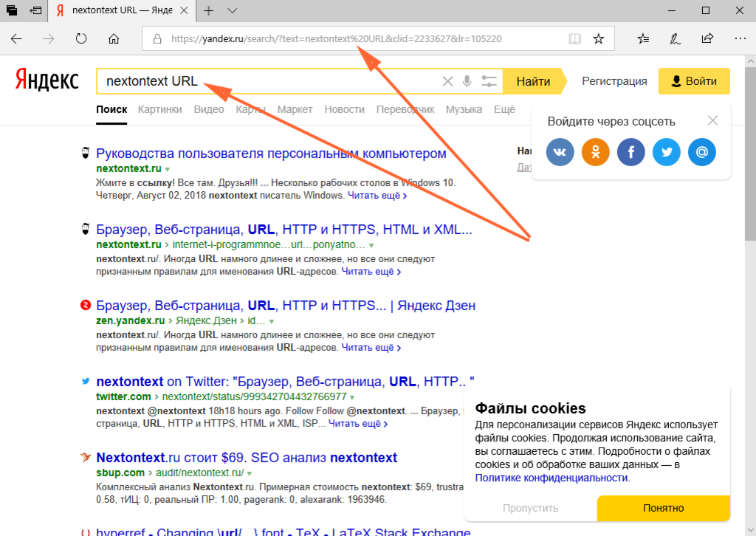
Task: Open nextontext on Twitter result
Action: [x=285, y=381]
